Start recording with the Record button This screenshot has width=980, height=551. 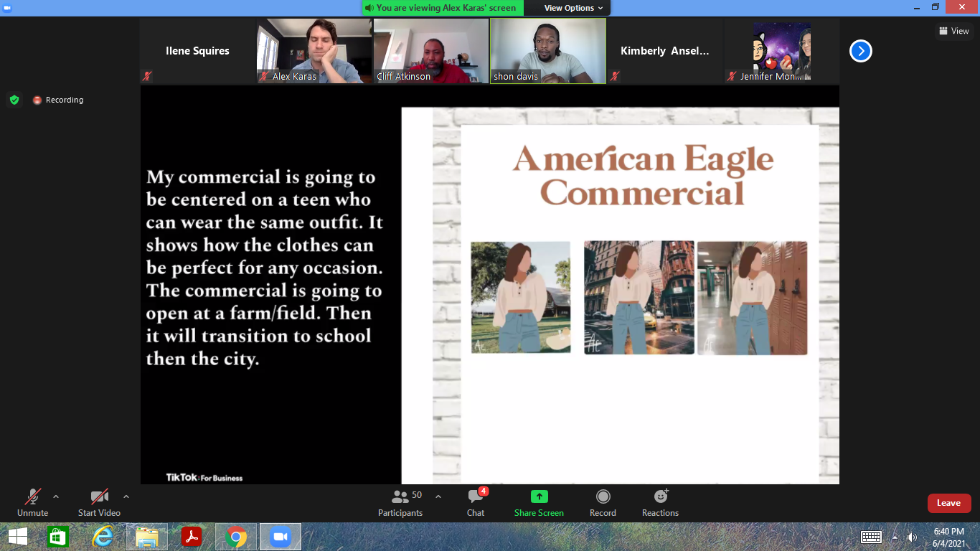[603, 502]
